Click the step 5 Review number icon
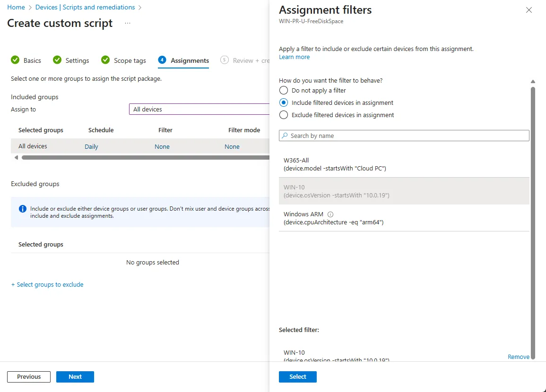This screenshot has height=392, width=546. pyautogui.click(x=224, y=60)
